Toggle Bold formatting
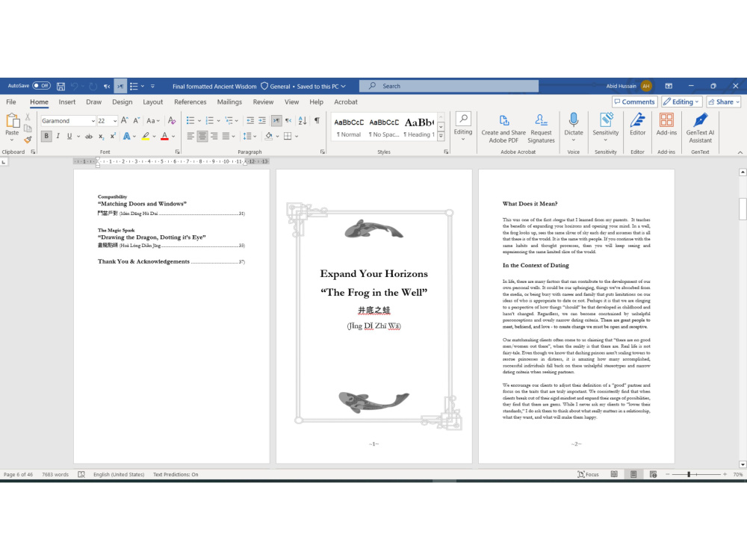The width and height of the screenshot is (747, 560). click(46, 136)
